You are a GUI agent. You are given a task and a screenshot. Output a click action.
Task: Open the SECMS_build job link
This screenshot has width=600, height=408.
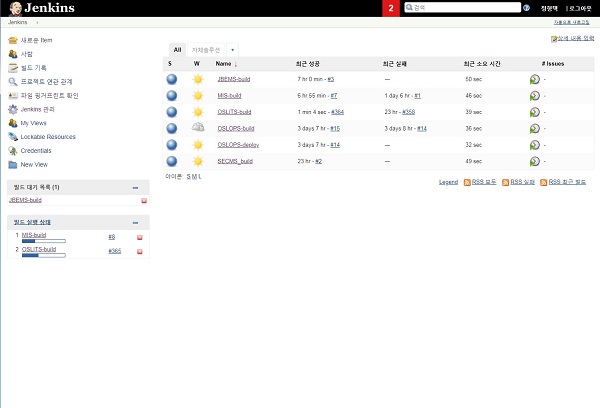tap(235, 161)
